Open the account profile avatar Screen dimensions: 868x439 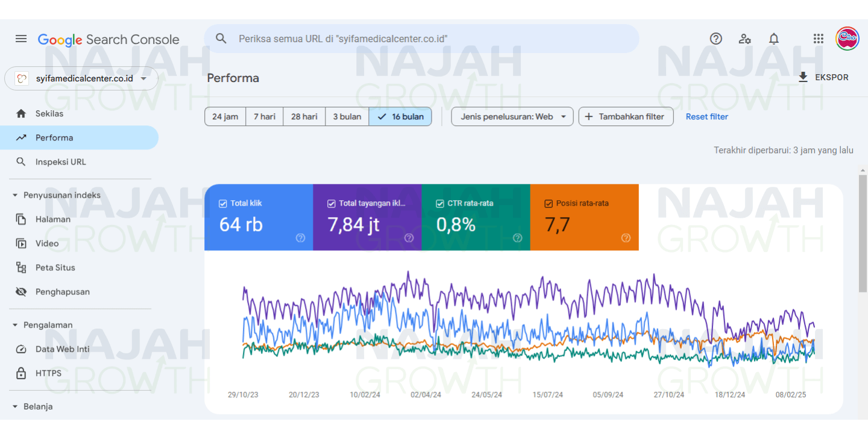click(x=847, y=39)
